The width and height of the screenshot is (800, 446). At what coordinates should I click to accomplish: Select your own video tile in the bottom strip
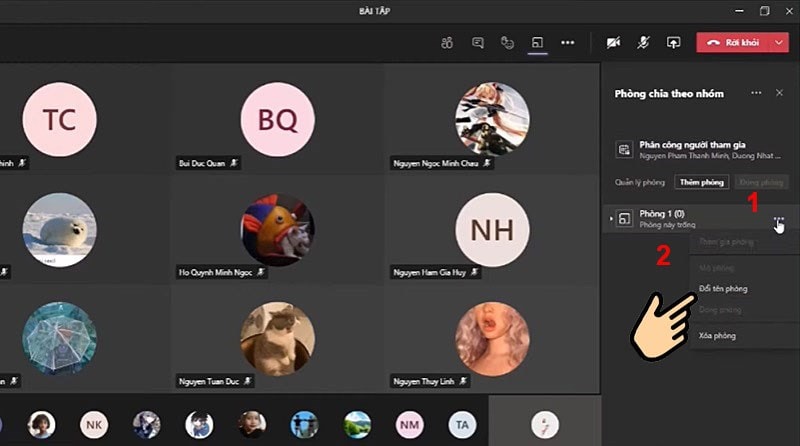pyautogui.click(x=545, y=421)
